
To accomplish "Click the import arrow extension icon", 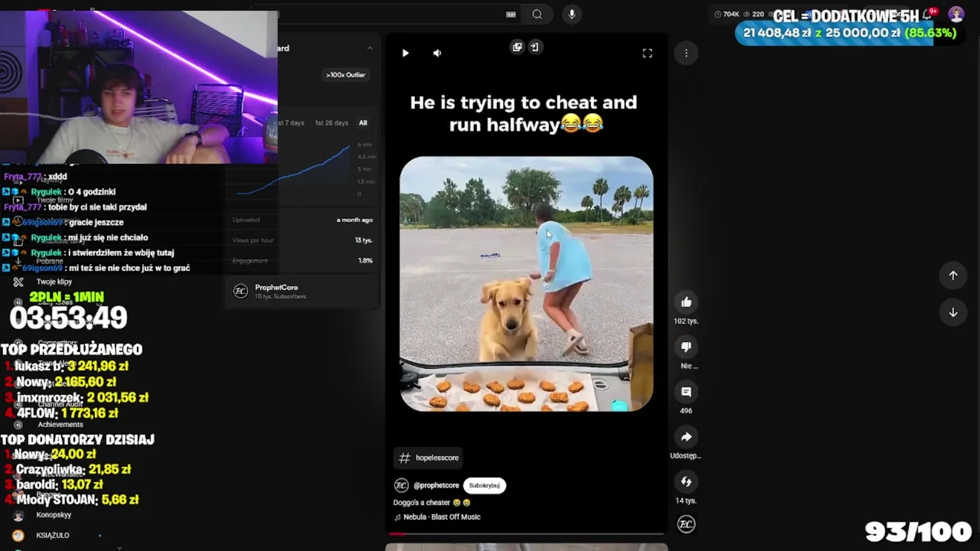I will click(534, 47).
